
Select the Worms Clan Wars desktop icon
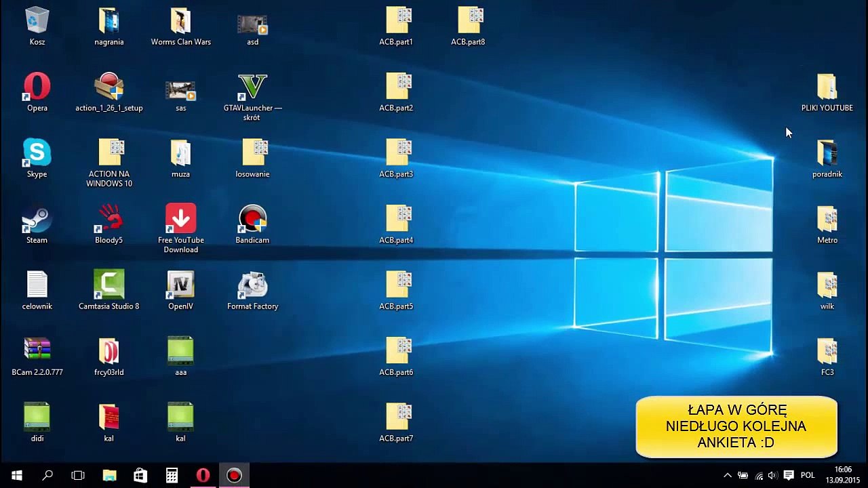tap(181, 21)
